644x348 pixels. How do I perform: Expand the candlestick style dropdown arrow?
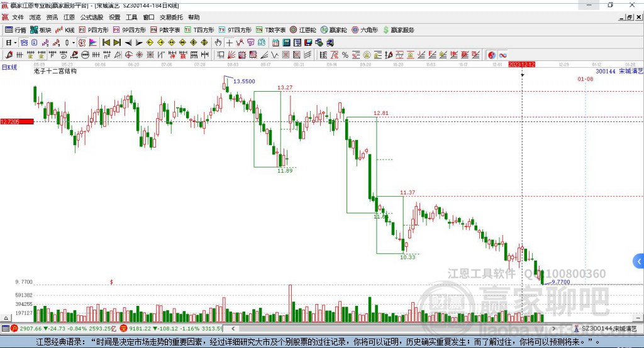73,43
